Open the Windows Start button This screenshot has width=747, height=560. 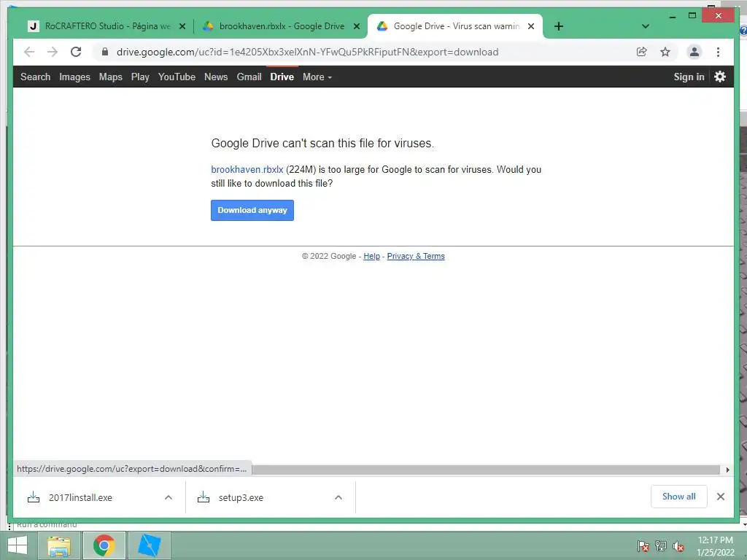(18, 545)
